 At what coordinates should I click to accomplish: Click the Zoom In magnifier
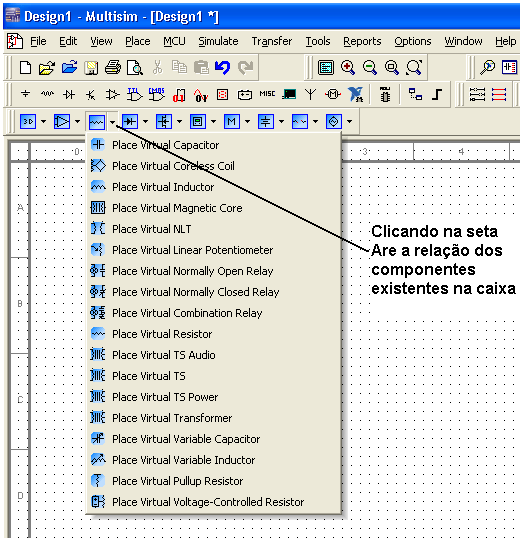[x=347, y=67]
